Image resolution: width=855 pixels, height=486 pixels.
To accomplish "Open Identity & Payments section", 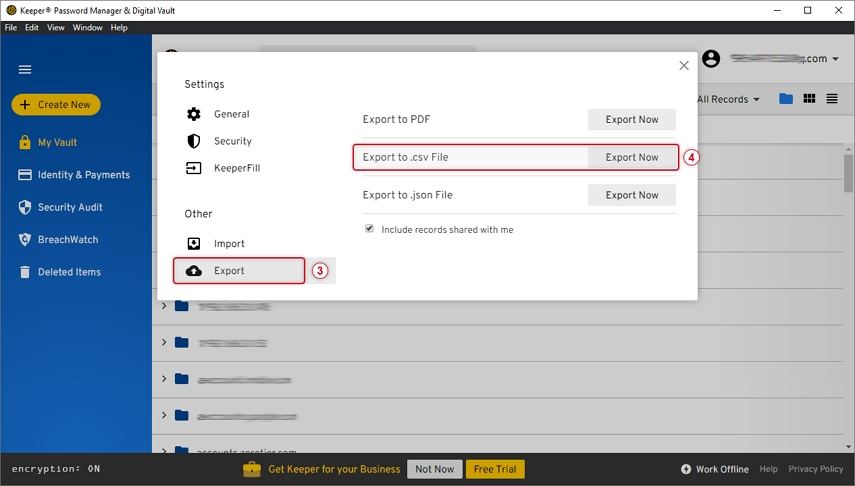I will click(83, 175).
